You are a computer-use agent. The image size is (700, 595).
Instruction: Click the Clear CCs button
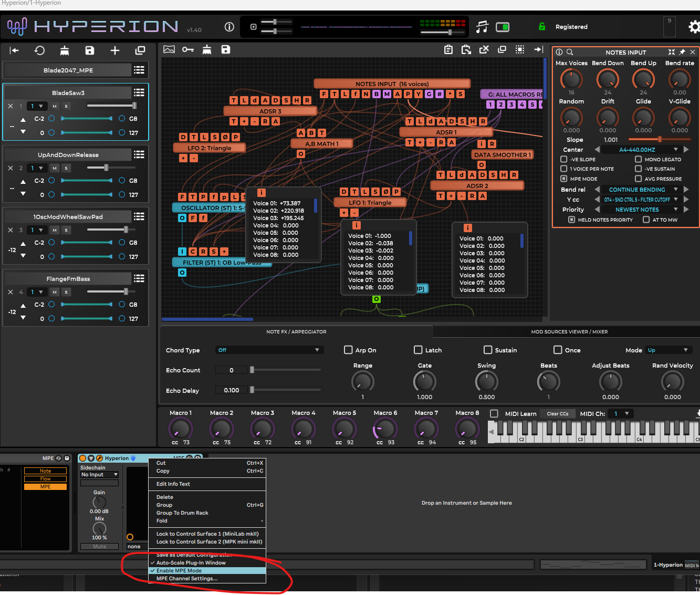(x=557, y=414)
